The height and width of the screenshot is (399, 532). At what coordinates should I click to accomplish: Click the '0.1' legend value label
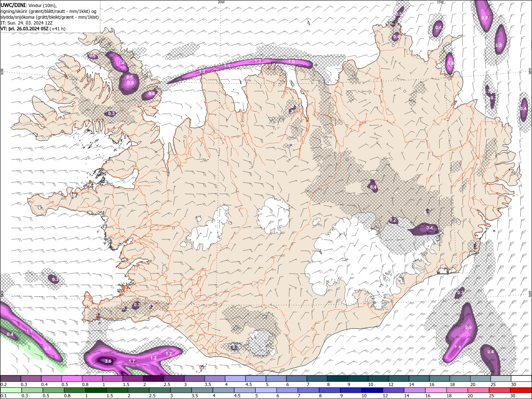click(3, 396)
